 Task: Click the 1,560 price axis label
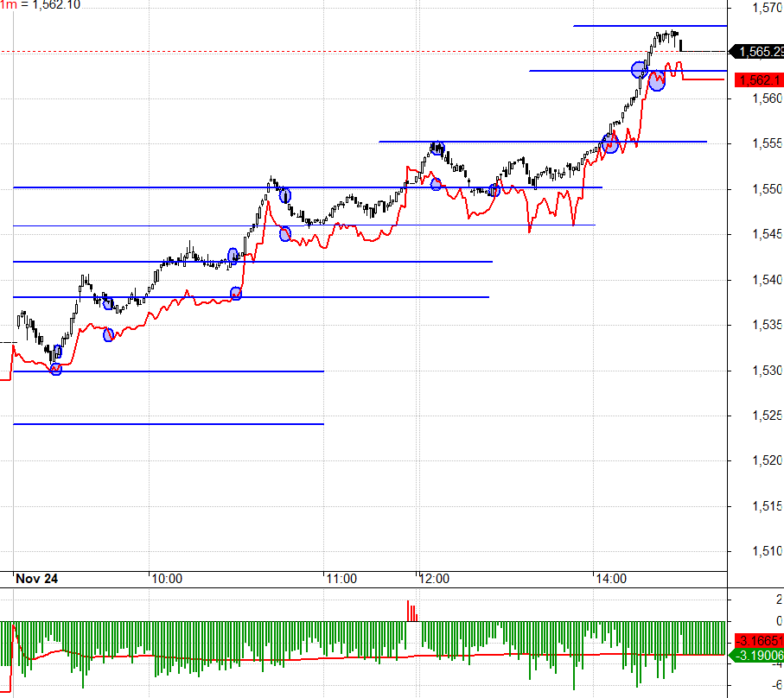[768, 98]
